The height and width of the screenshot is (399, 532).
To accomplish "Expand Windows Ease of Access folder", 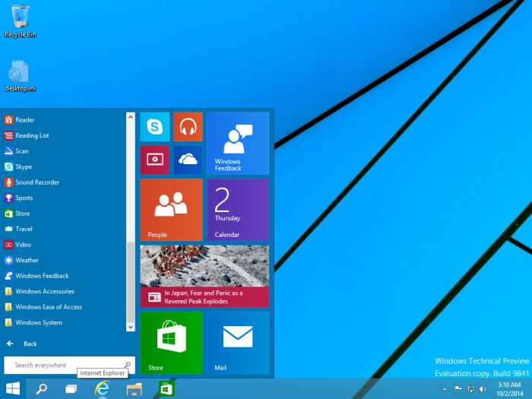I will click(48, 307).
